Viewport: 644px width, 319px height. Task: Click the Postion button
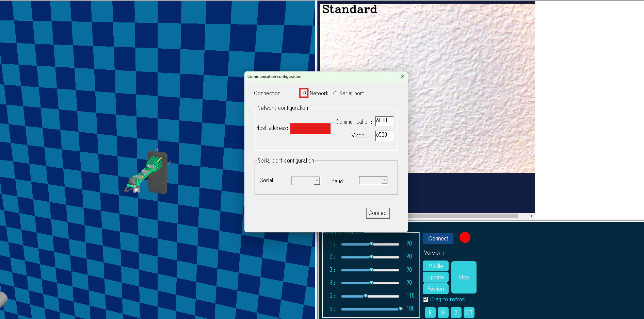pyautogui.click(x=436, y=289)
